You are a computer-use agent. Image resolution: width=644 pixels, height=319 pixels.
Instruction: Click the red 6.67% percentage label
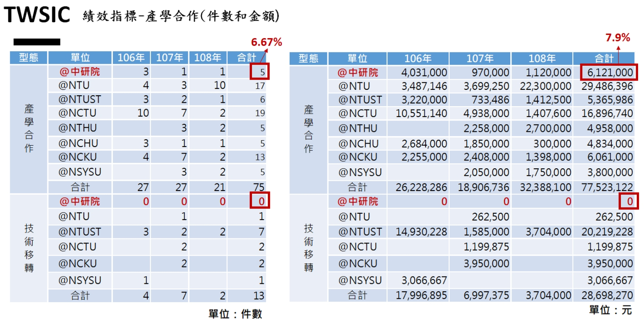(266, 42)
